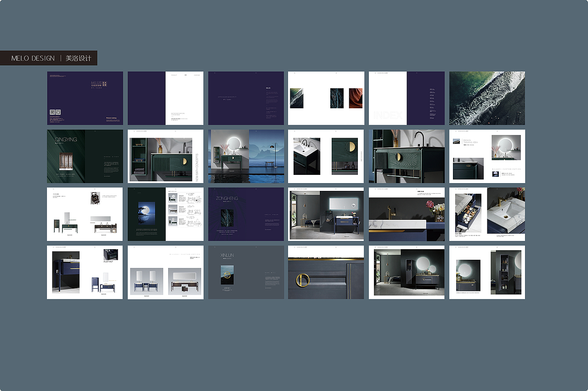Open the moon image and technical specs spread
This screenshot has height=391, width=588.
(165, 214)
